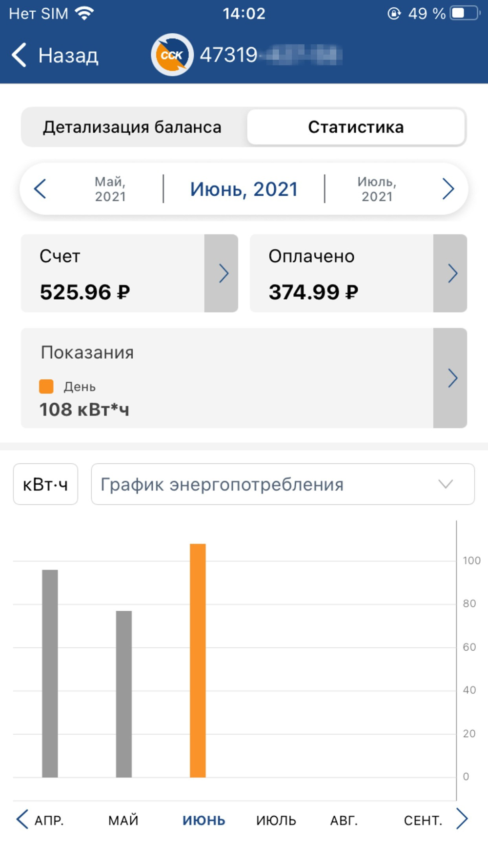Tap the gray April consumption bar
The image size is (488, 868).
[x=50, y=673]
